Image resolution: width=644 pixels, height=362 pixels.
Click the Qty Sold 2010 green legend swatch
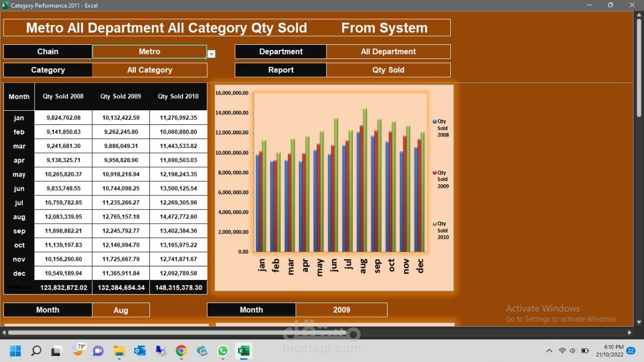click(435, 224)
